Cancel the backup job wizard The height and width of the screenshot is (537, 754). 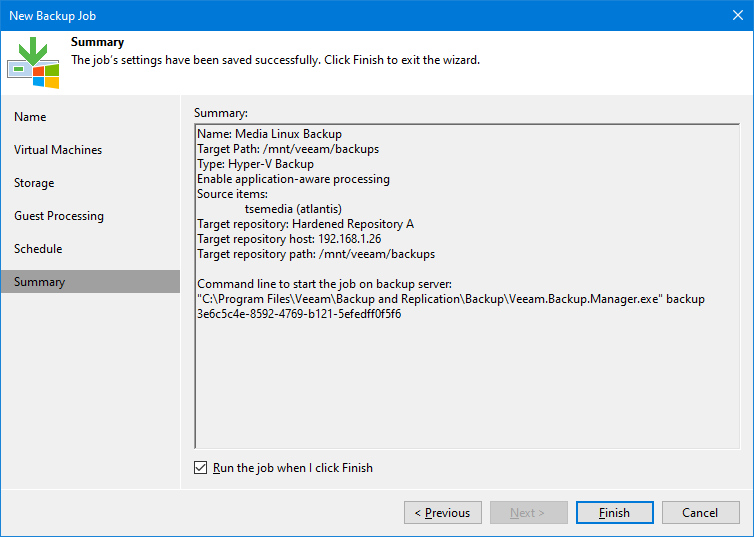(700, 513)
